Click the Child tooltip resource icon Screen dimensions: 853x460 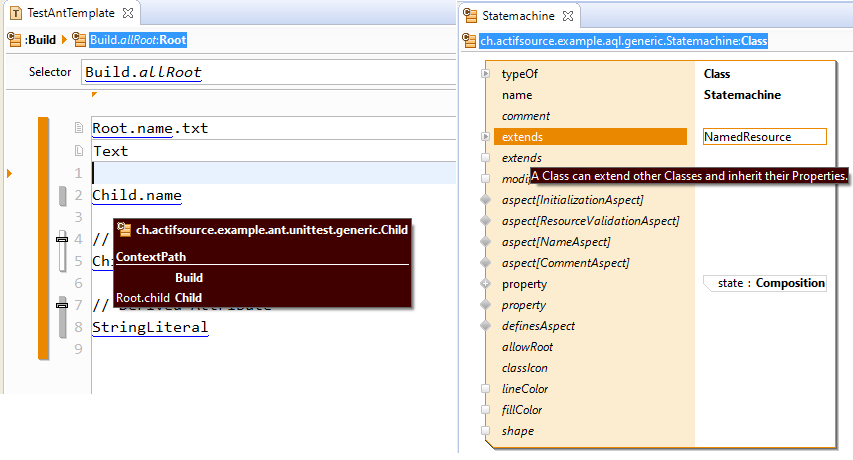pyautogui.click(x=125, y=230)
